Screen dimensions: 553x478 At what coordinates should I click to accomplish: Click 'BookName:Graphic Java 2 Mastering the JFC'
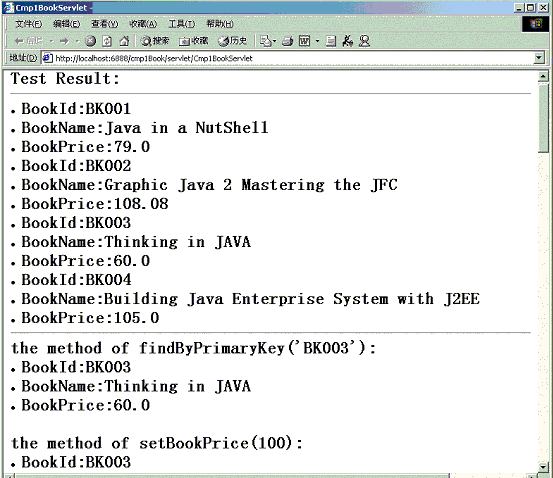(209, 185)
